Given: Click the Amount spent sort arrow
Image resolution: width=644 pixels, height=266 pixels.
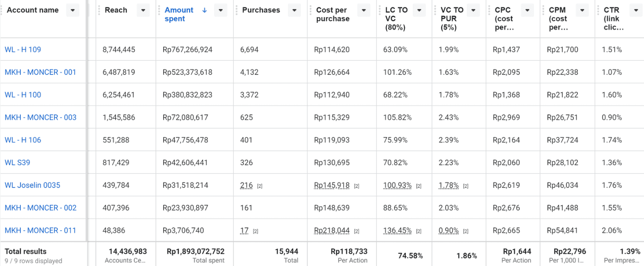Looking at the screenshot, I should (x=205, y=10).
